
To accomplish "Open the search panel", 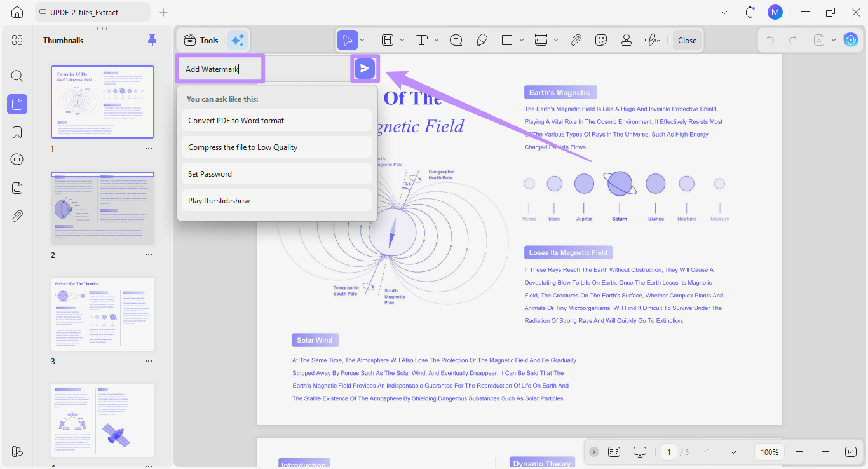I will coord(17,76).
